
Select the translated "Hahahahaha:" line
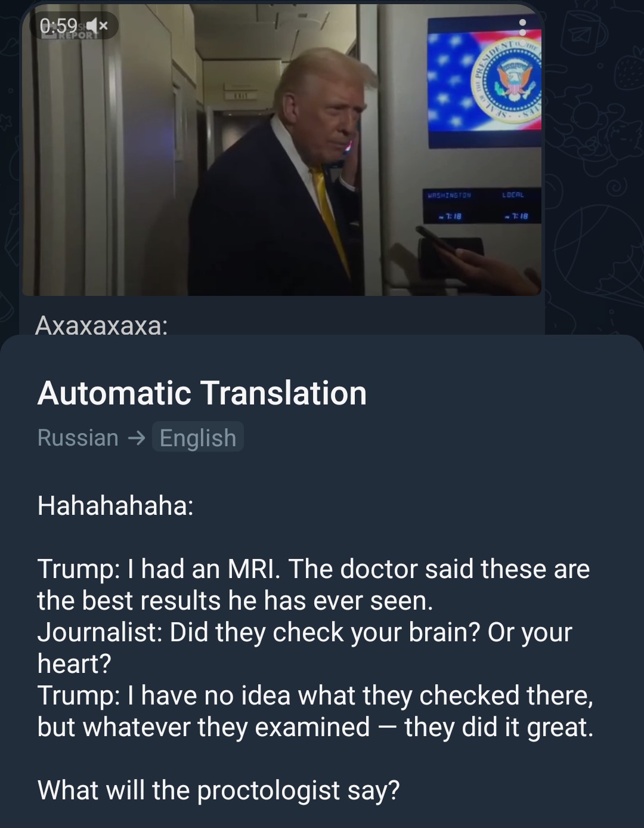tap(115, 505)
